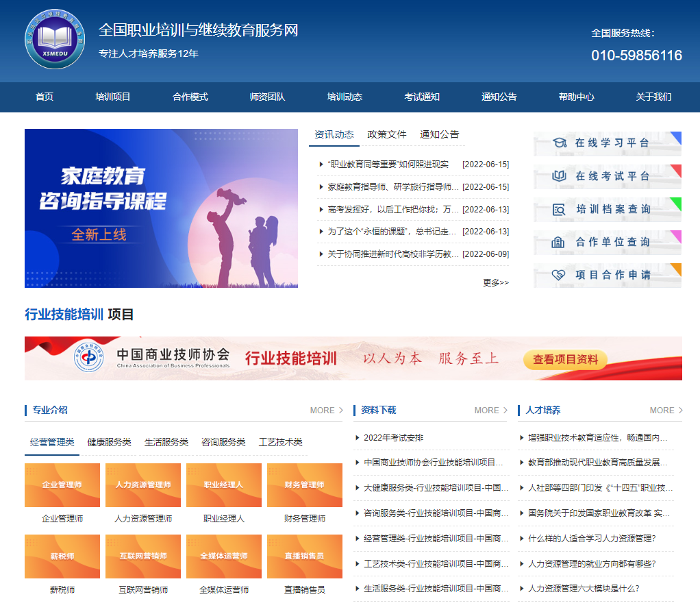Click the 项目合作申请 handshake icon
Viewport: 700px width, 612px height.
560,275
